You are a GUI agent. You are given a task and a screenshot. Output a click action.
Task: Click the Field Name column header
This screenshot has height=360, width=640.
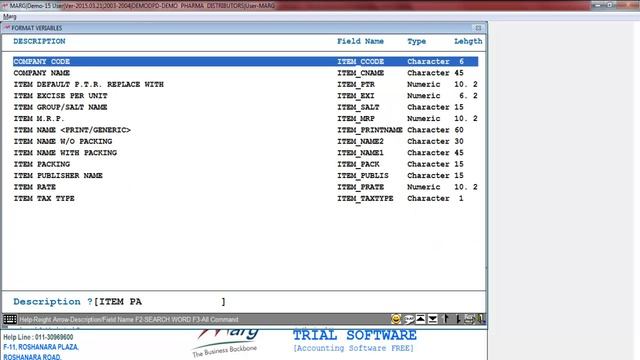(x=360, y=41)
